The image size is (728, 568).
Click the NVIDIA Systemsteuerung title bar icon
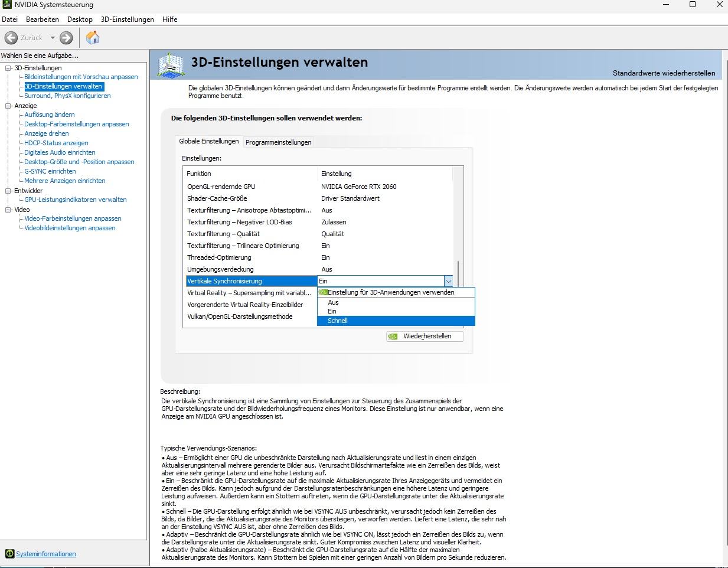(x=6, y=5)
